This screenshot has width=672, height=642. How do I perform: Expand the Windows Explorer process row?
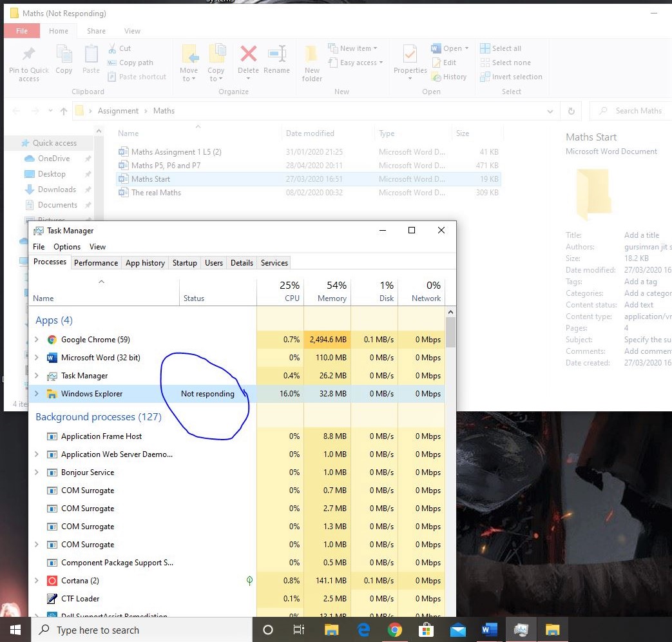click(37, 393)
